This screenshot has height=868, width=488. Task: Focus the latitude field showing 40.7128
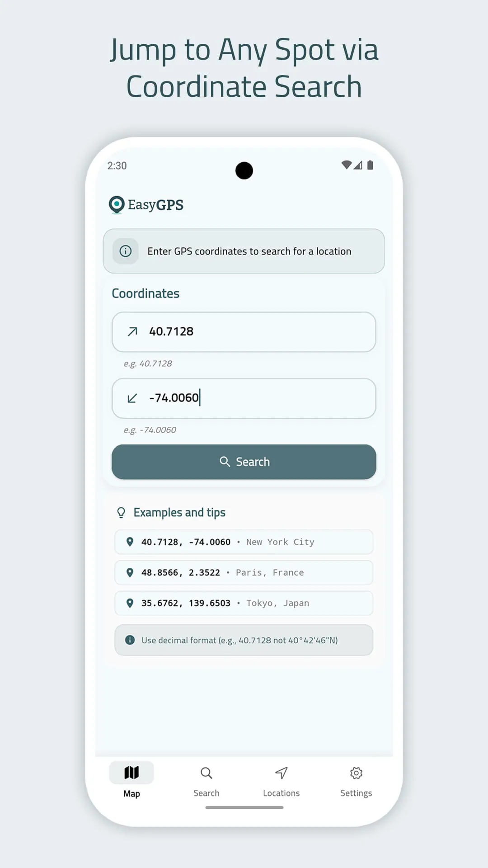[253, 332]
